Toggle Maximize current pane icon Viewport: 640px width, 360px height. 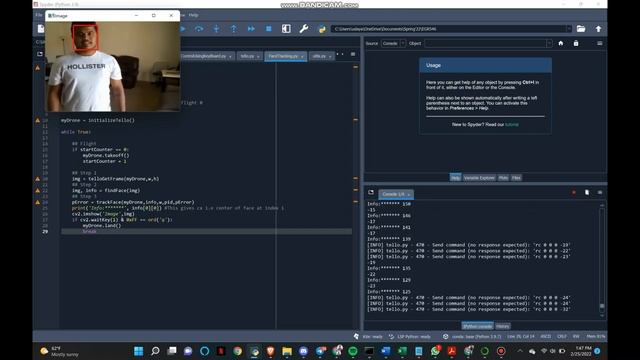pos(286,29)
